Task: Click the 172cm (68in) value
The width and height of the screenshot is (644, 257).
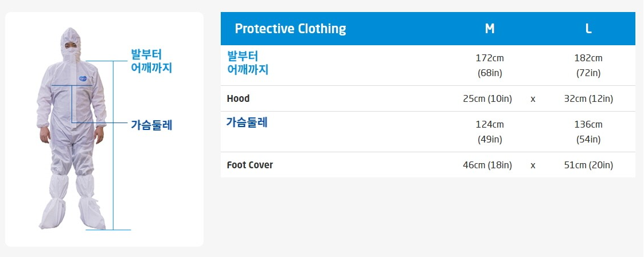Action: (490, 66)
